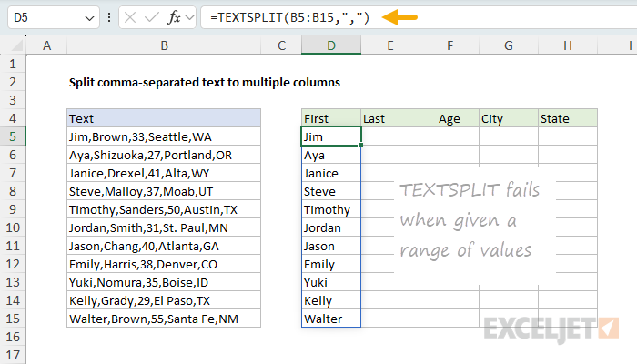
Task: Select column H header
Action: [567, 45]
